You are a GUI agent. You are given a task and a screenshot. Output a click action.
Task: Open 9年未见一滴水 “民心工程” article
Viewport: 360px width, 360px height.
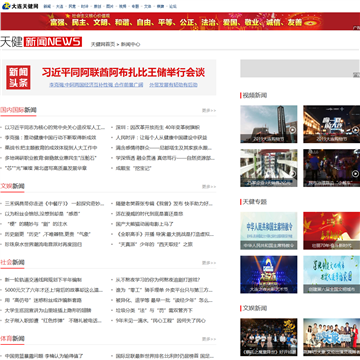pyautogui.click(x=160, y=321)
